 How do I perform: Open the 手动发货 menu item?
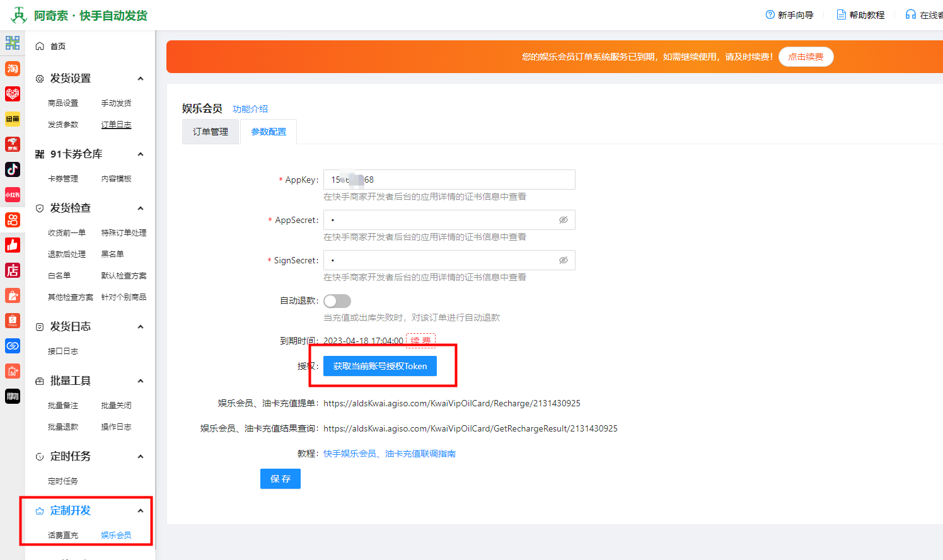click(x=117, y=103)
